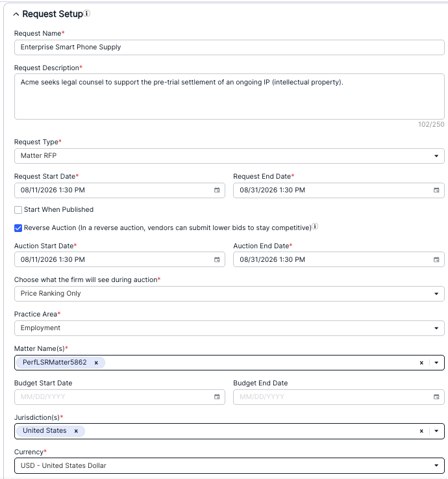Open the Request Type dropdown
Viewport: 448px width, 479px height.
click(x=229, y=156)
